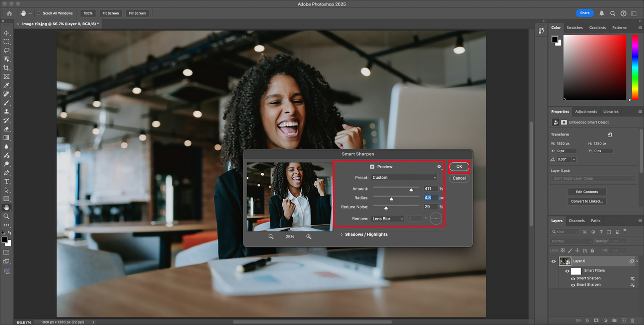
Task: Select the Object Selection tool
Action: 7,59
